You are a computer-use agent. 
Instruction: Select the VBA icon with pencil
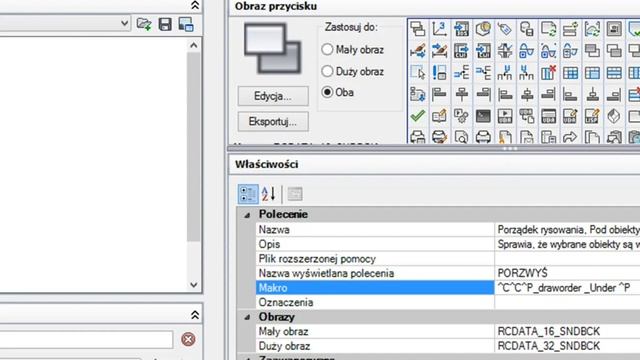[570, 116]
